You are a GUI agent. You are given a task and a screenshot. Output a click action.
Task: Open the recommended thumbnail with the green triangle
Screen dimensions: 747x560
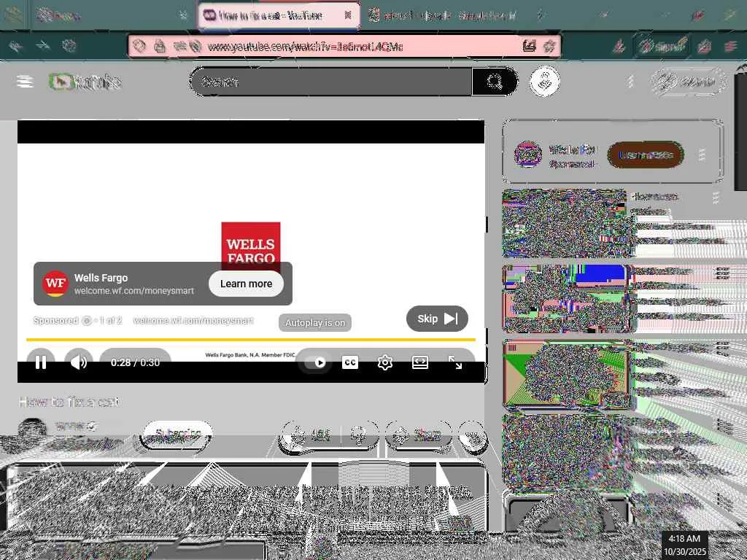567,374
